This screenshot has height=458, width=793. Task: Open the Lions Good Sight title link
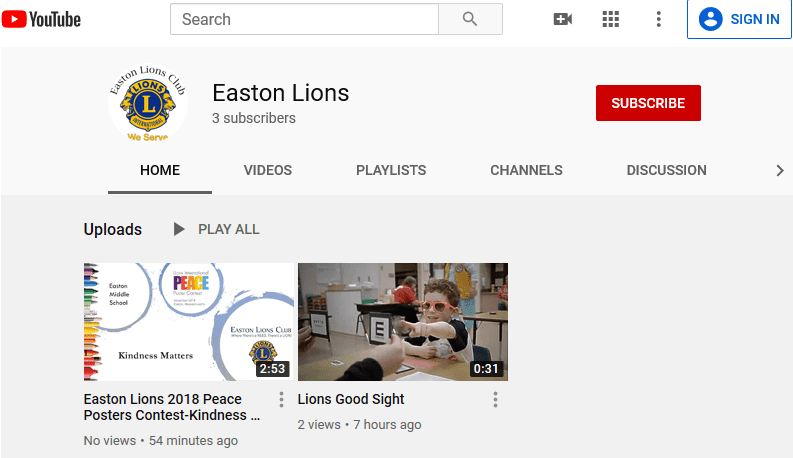point(351,399)
